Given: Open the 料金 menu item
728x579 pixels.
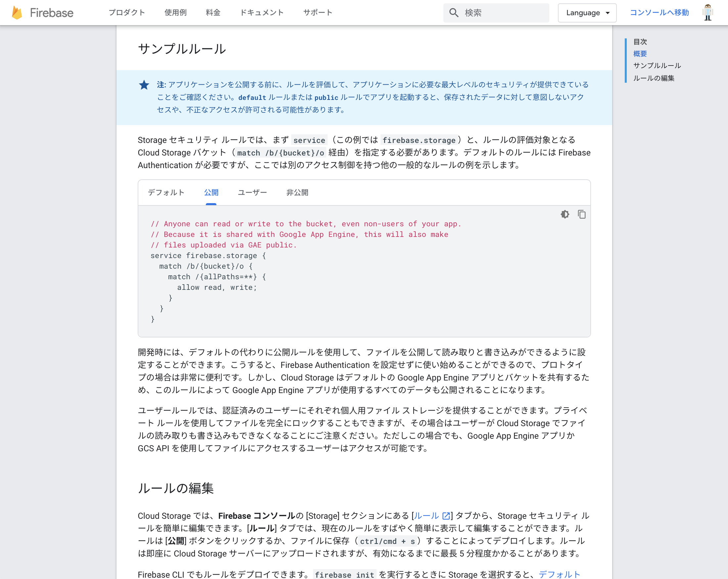Looking at the screenshot, I should click(213, 13).
